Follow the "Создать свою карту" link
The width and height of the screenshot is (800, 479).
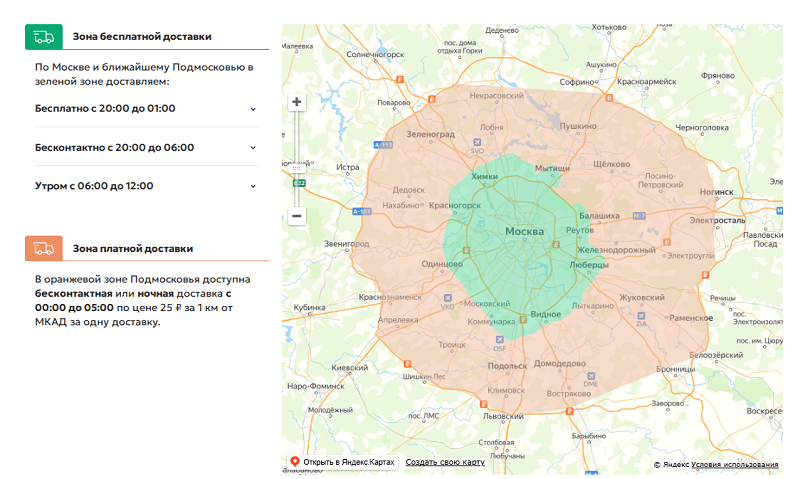point(445,462)
